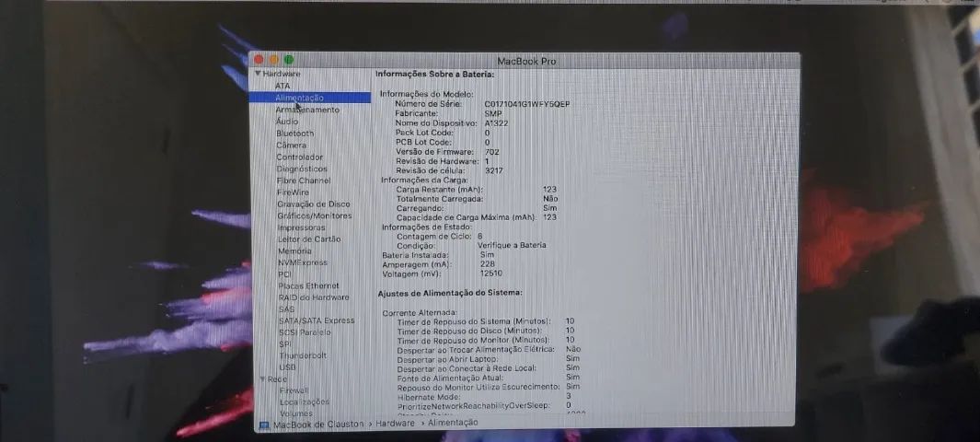Show Câmera information
This screenshot has width=980, height=442.
point(292,145)
